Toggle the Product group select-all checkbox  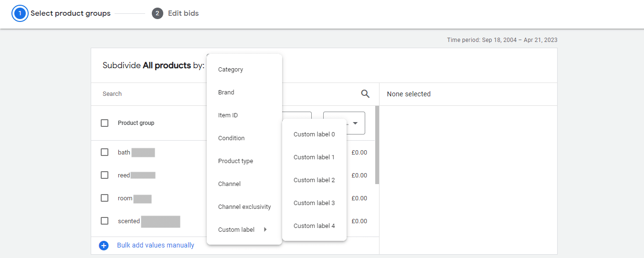[x=105, y=123]
